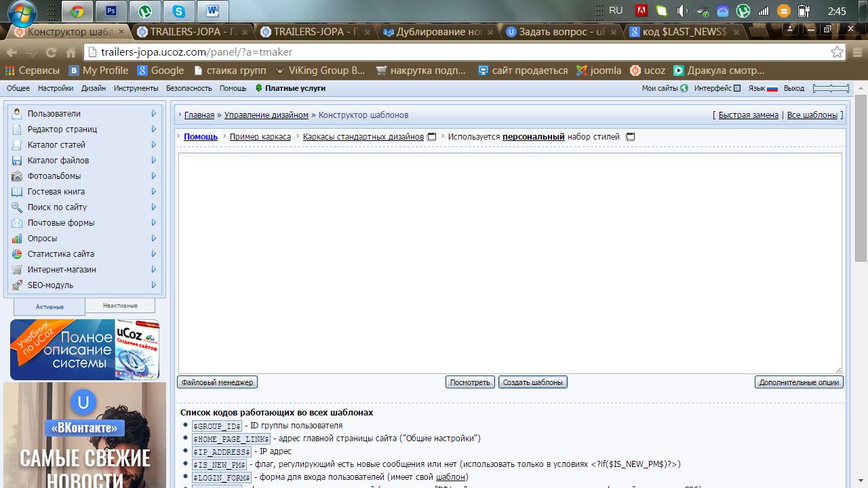
Task: Switch to Активные modules tab
Action: [50, 306]
